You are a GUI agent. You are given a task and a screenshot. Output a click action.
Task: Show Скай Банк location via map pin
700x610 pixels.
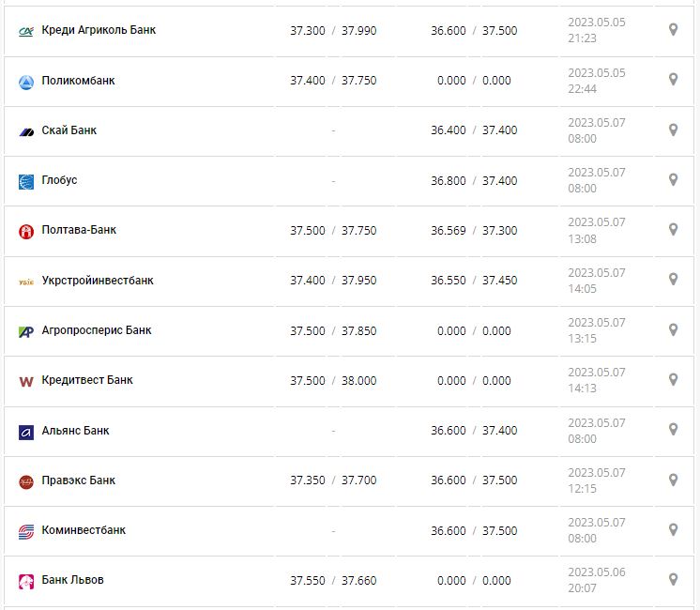pos(673,130)
